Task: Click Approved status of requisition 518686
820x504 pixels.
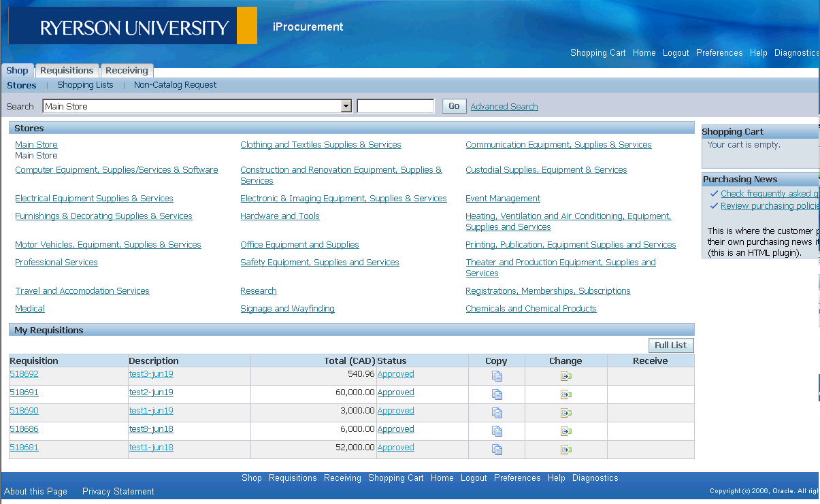Action: 395,429
